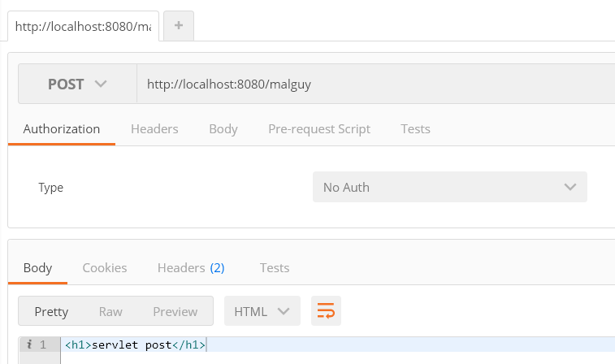Click the servlet post response code line

[136, 345]
